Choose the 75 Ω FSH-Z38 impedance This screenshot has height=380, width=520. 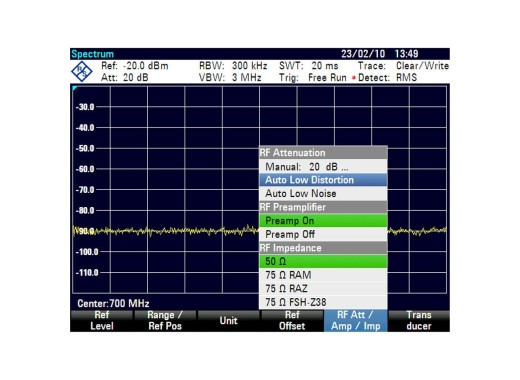323,302
